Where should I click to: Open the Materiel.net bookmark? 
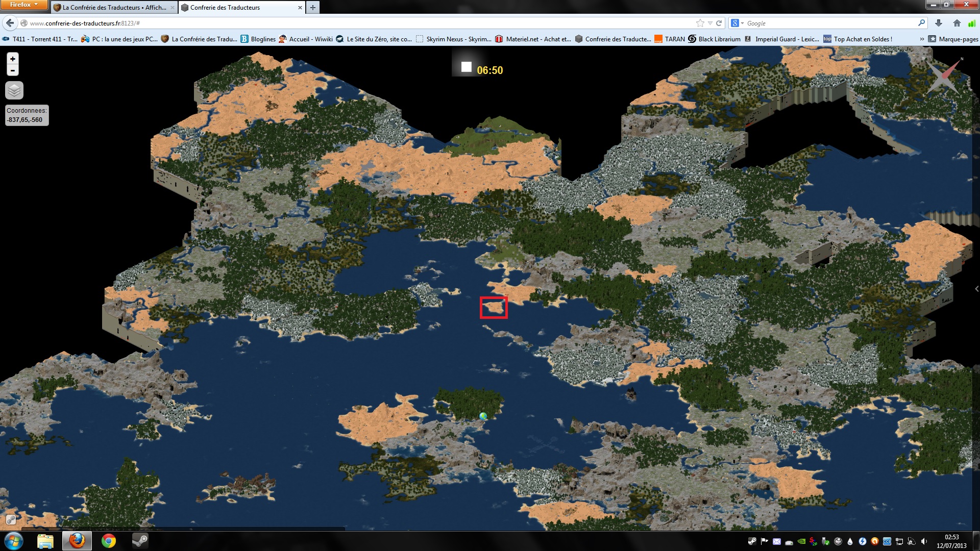533,39
